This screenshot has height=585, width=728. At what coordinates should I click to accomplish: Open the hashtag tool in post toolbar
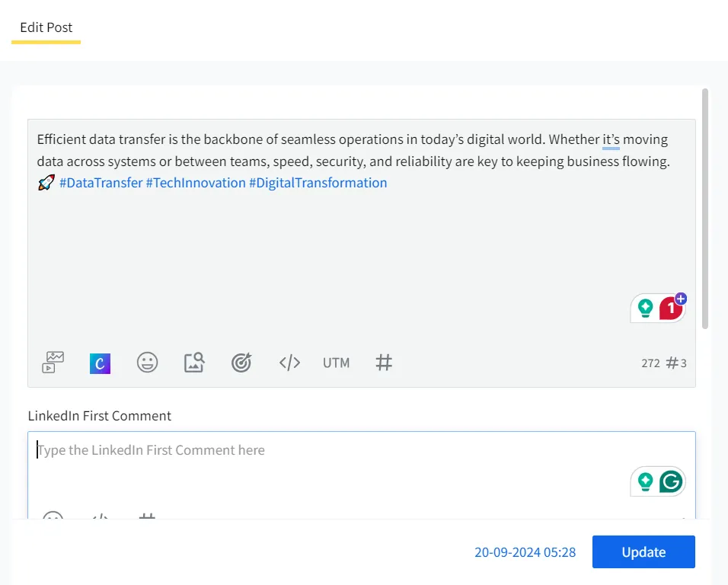click(384, 363)
